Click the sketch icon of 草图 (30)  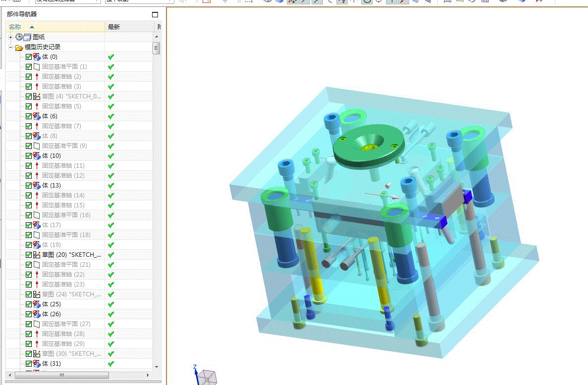click(36, 353)
